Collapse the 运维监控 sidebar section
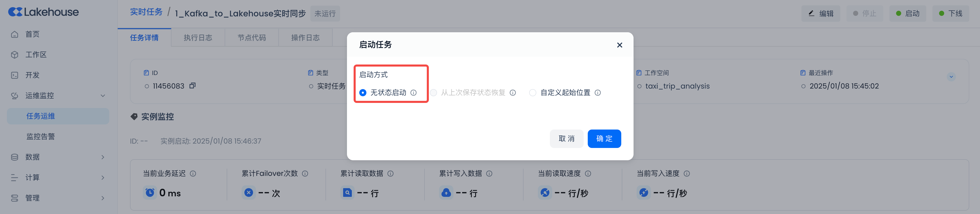 (103, 95)
